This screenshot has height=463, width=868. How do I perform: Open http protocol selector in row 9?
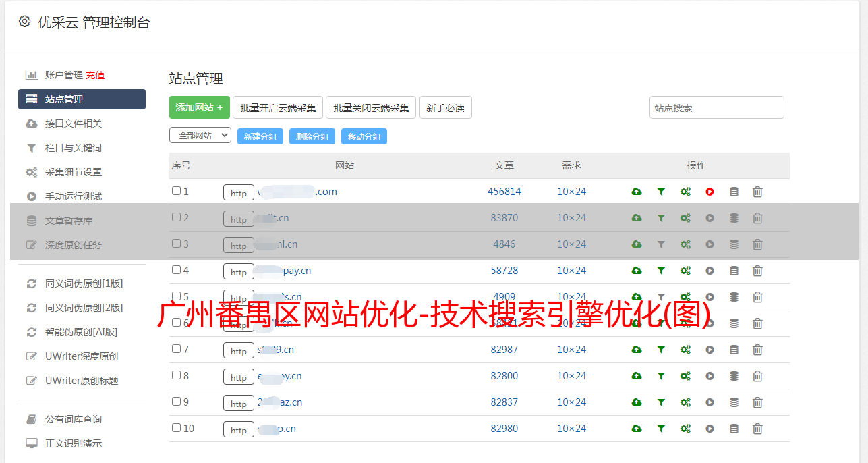click(239, 404)
